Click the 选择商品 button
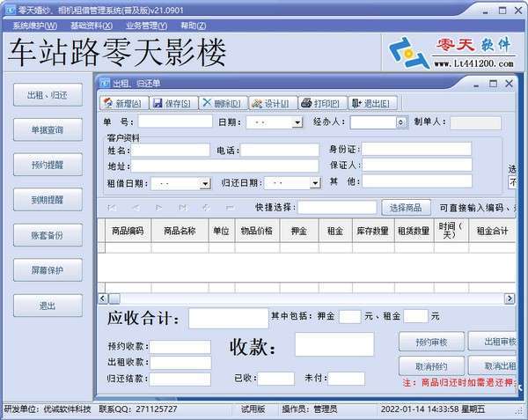This screenshot has height=420, width=528. coord(406,208)
